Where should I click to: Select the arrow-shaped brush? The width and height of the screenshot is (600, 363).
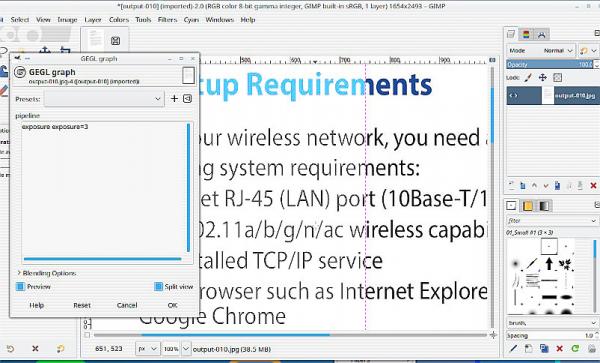[549, 264]
